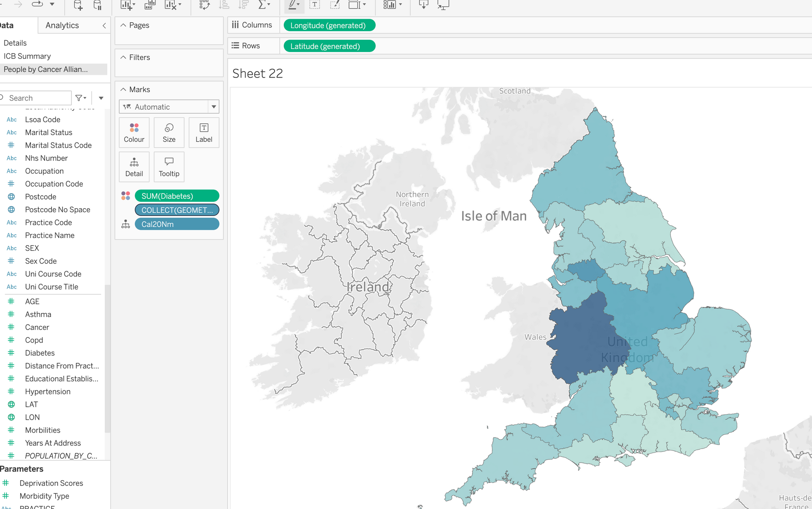Screen dimensions: 812x509
Task: Click the Pause Auto Updates icon
Action: (x=97, y=5)
